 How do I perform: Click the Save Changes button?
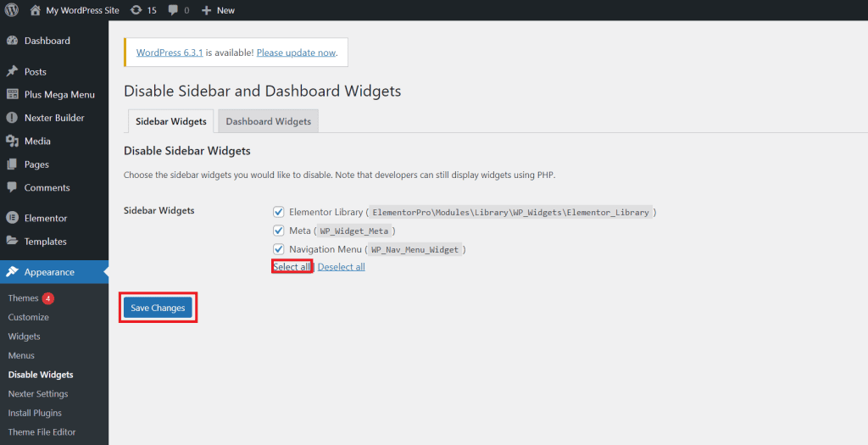point(158,308)
